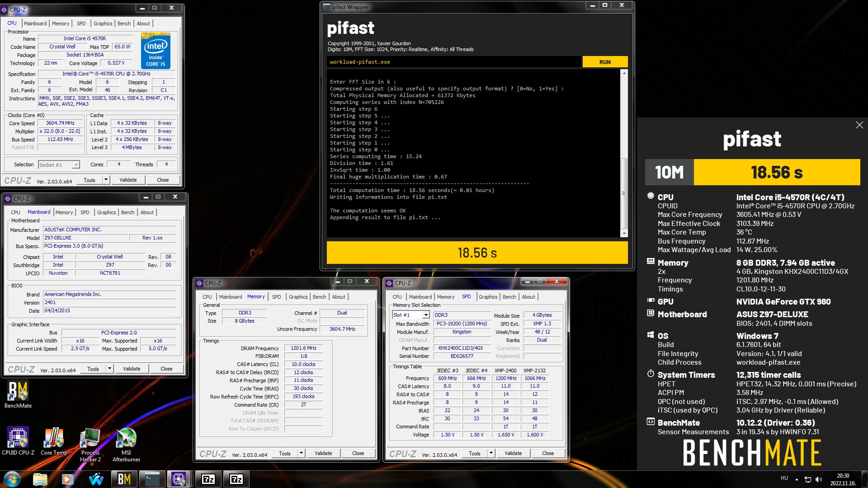This screenshot has width=868, height=488.
Task: Click the network tray icon
Action: point(808,479)
